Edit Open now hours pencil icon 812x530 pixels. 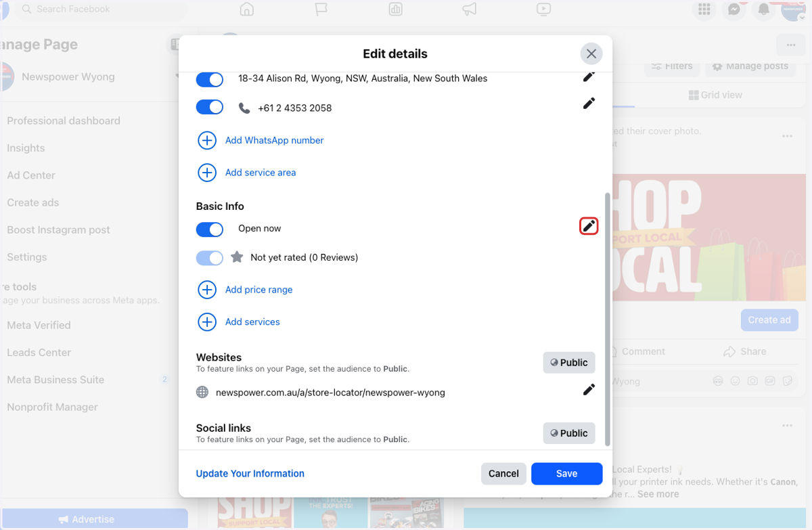pyautogui.click(x=589, y=226)
